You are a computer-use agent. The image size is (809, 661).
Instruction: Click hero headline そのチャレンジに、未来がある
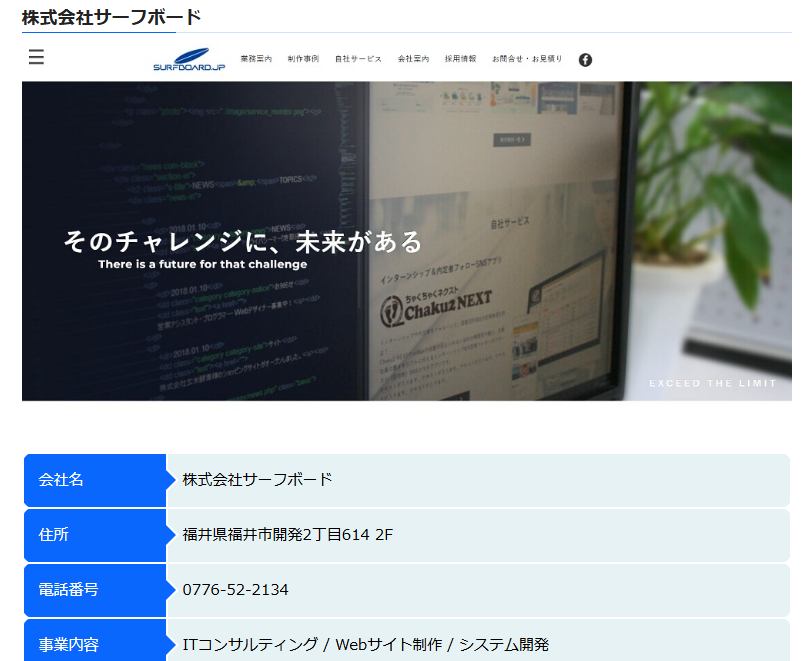tap(242, 241)
